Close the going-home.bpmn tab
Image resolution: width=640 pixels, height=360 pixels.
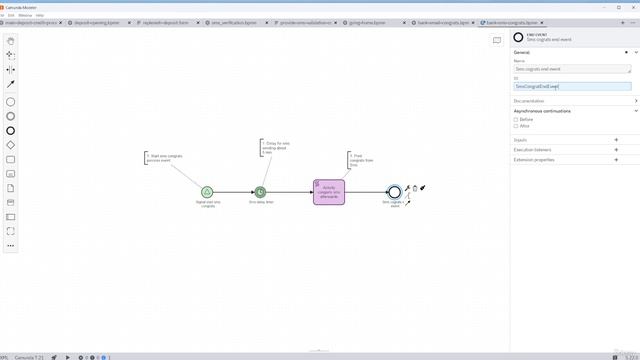404,23
